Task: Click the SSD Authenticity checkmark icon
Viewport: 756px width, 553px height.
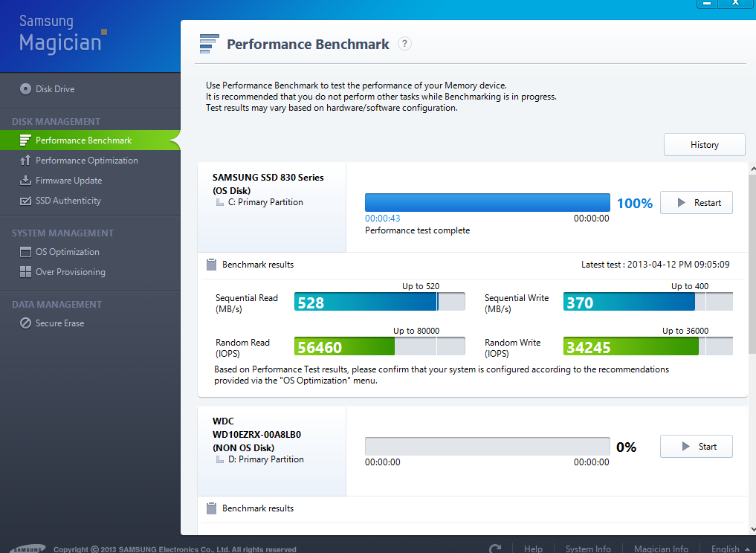Action: (25, 201)
